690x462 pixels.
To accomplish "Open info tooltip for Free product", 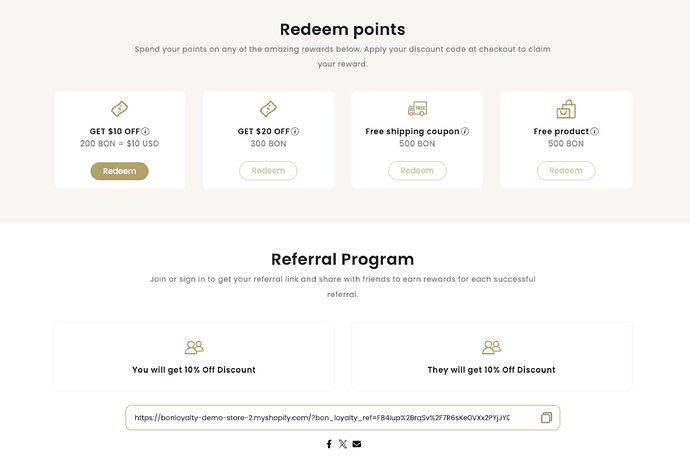I will 595,131.
